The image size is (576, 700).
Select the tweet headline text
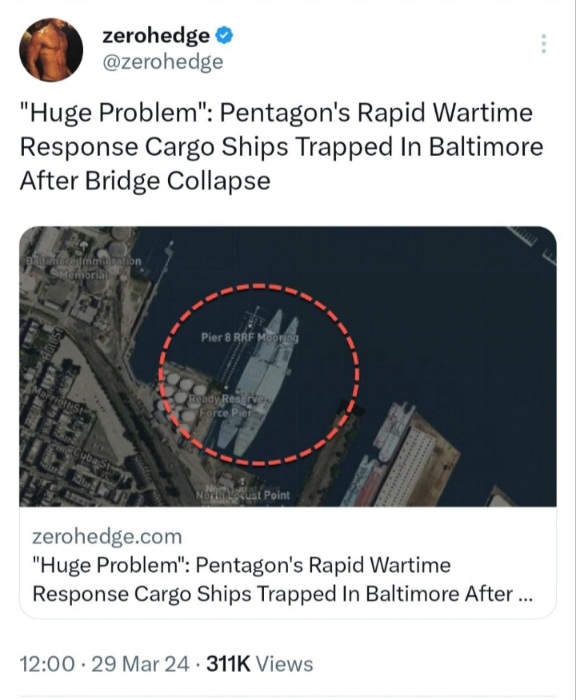point(281,146)
